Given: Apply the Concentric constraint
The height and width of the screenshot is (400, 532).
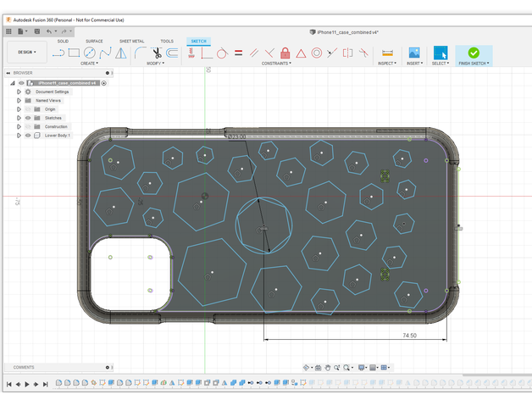Looking at the screenshot, I should coord(317,53).
